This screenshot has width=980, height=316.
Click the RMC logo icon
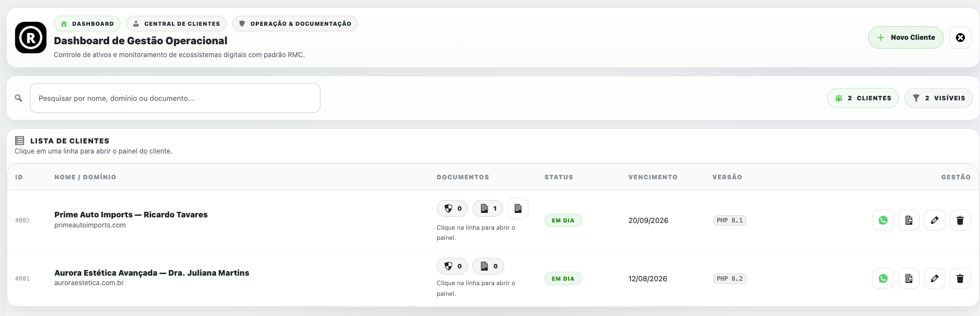31,38
